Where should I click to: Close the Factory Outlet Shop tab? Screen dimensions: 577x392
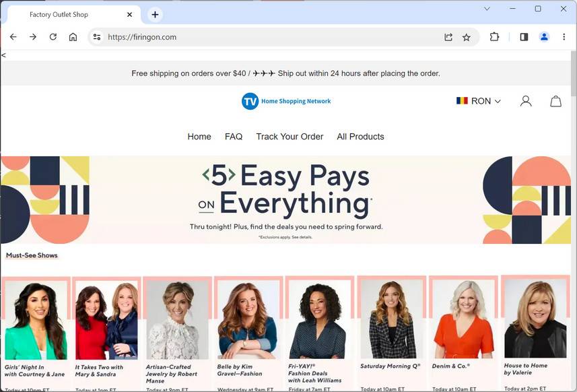tap(129, 14)
